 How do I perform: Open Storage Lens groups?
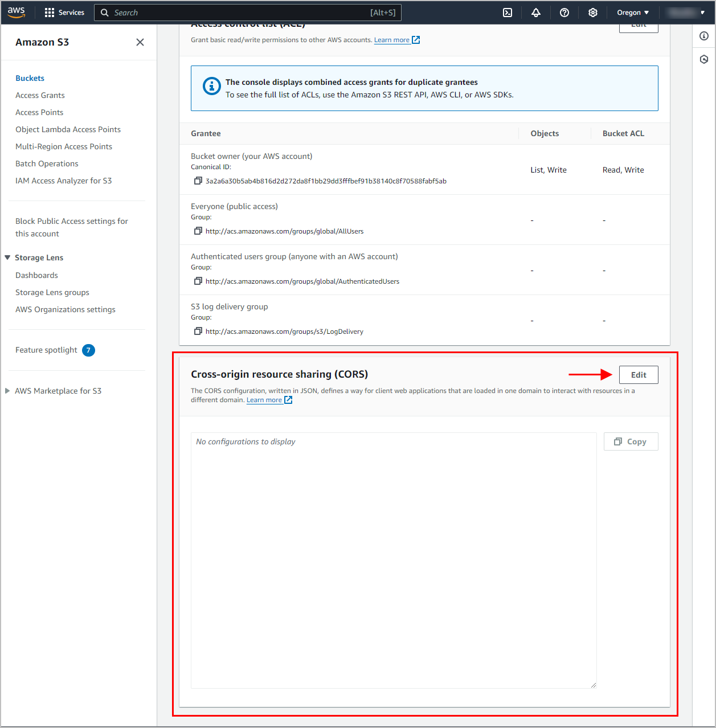click(x=52, y=292)
